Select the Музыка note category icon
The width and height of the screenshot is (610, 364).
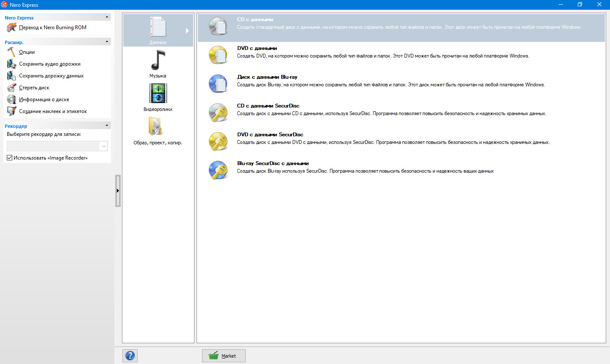coord(158,60)
